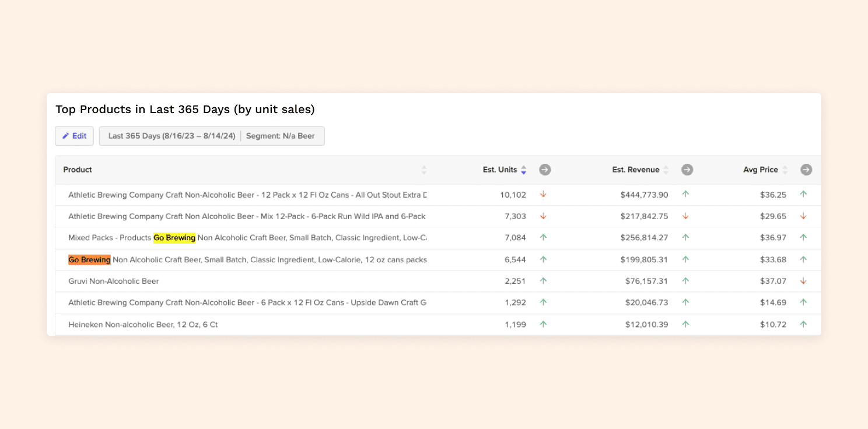Click the up trend arrow beside 1,292 units
868x429 pixels.
coord(543,303)
